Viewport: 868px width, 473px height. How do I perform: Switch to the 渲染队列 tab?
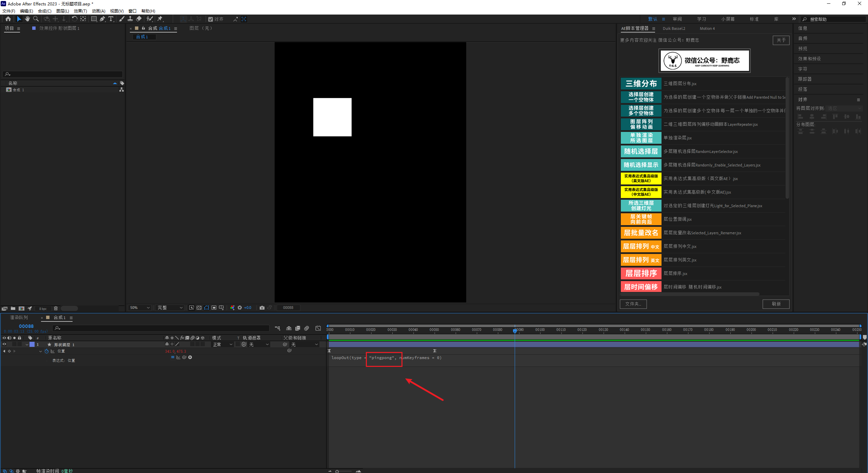pos(19,318)
